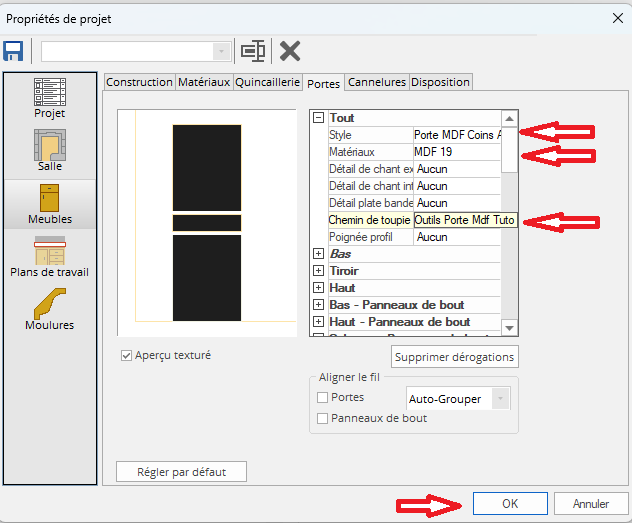Screen dimensions: 632x523
Task: Expand the Haut group
Action: (x=318, y=287)
